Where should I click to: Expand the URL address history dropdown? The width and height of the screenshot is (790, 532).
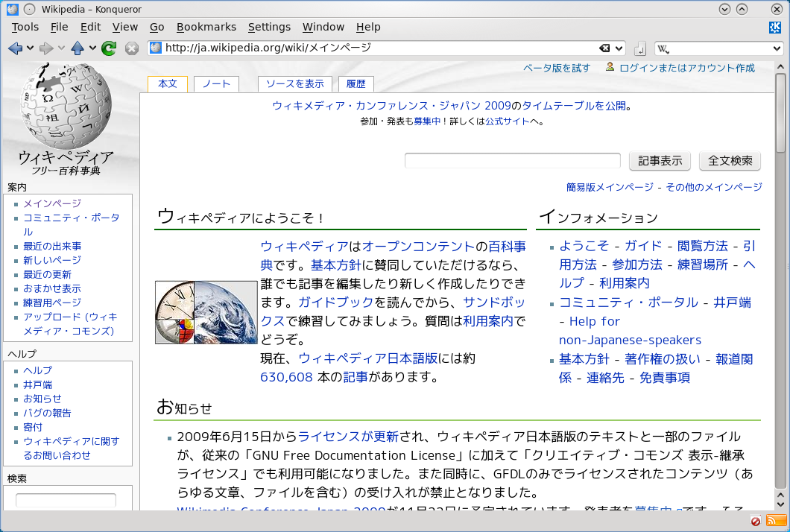click(619, 48)
